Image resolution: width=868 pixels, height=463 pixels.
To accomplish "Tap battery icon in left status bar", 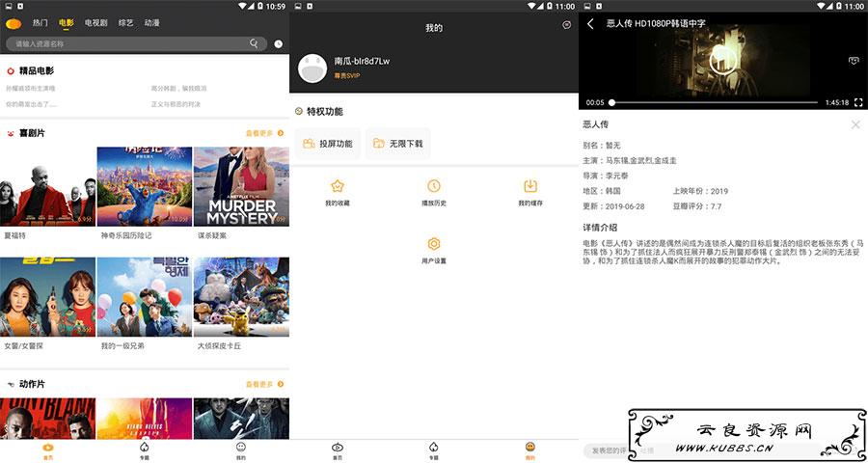I will (260, 6).
